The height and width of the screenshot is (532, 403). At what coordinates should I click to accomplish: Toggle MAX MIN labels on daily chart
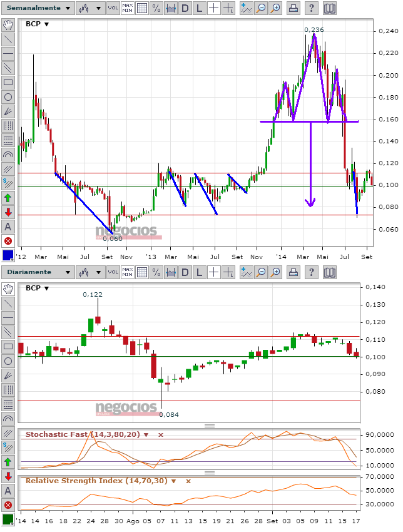[127, 272]
